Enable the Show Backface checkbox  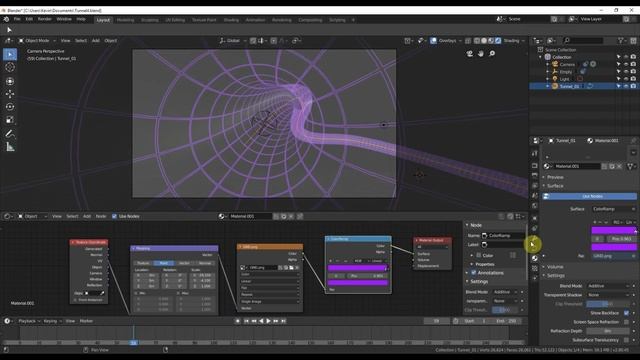coord(626,313)
